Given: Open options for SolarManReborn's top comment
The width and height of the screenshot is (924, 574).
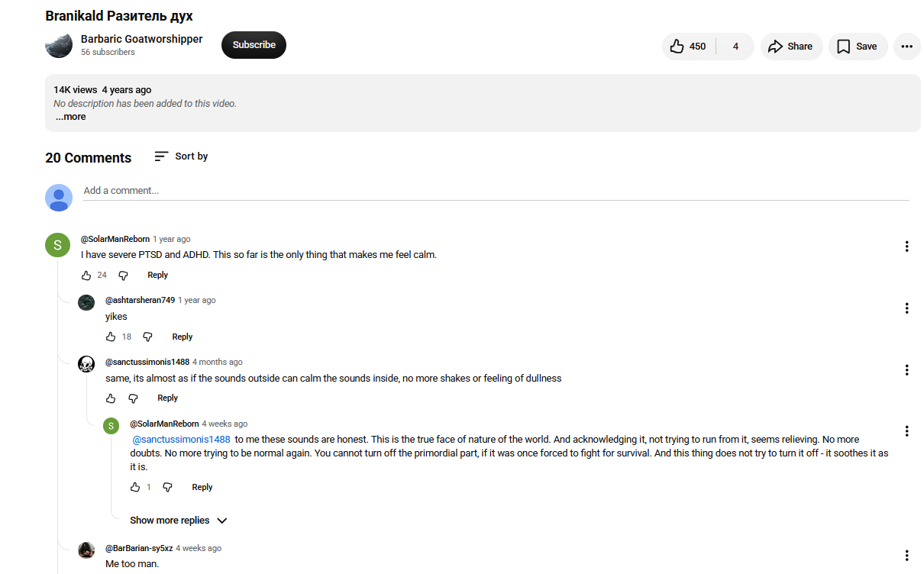Looking at the screenshot, I should click(906, 247).
